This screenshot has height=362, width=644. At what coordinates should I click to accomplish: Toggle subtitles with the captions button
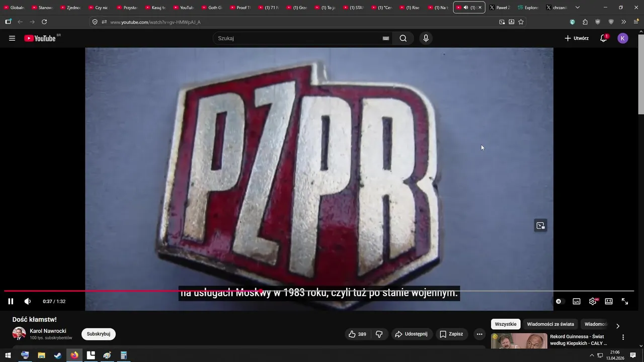click(x=577, y=301)
